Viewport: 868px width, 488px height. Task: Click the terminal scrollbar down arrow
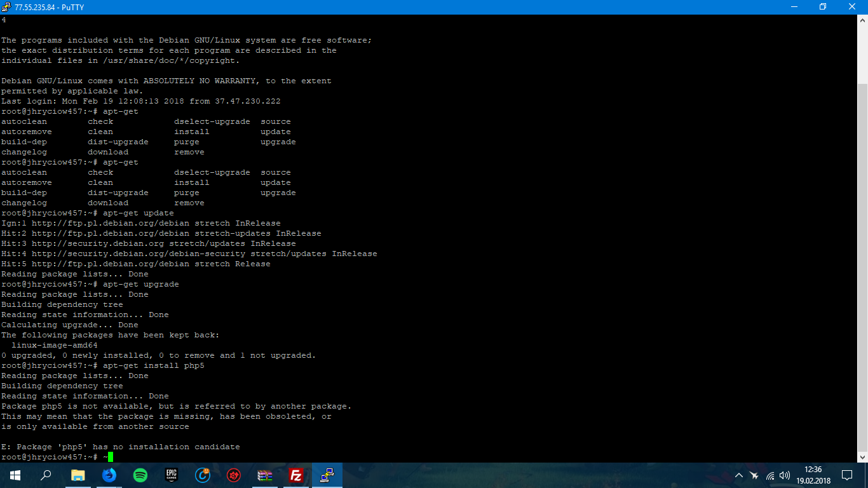(862, 457)
